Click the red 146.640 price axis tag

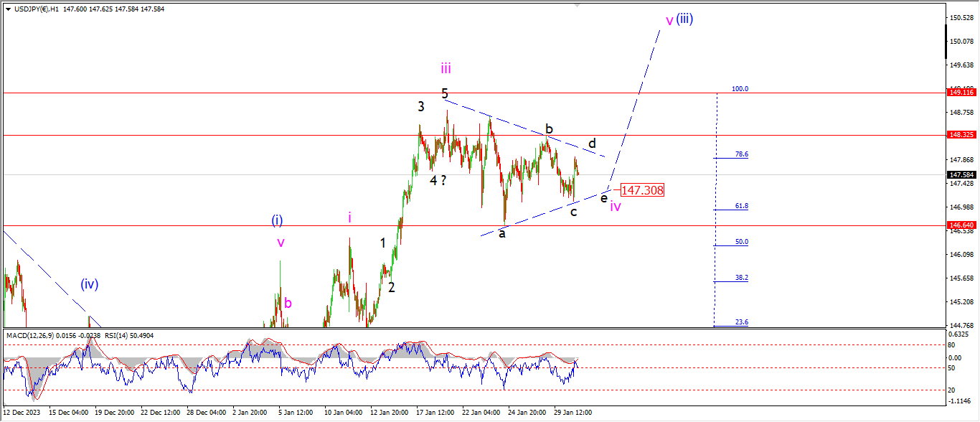(962, 225)
